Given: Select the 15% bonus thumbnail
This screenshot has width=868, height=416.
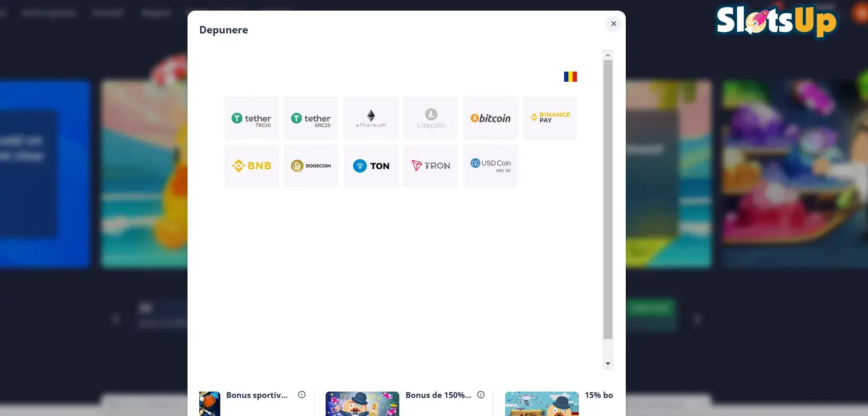Looking at the screenshot, I should click(x=542, y=404).
